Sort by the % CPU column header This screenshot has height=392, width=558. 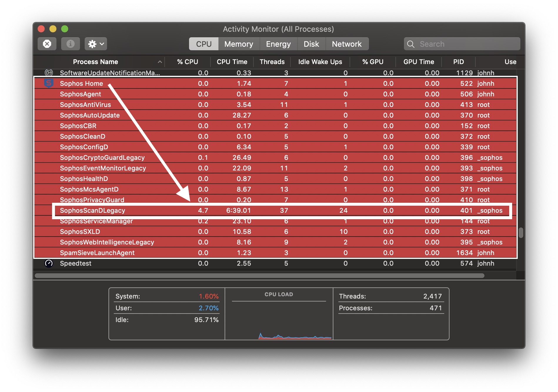click(x=187, y=62)
